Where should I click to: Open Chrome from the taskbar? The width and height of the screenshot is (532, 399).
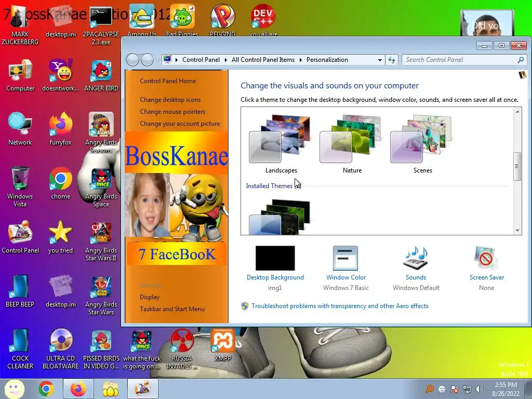[46, 389]
